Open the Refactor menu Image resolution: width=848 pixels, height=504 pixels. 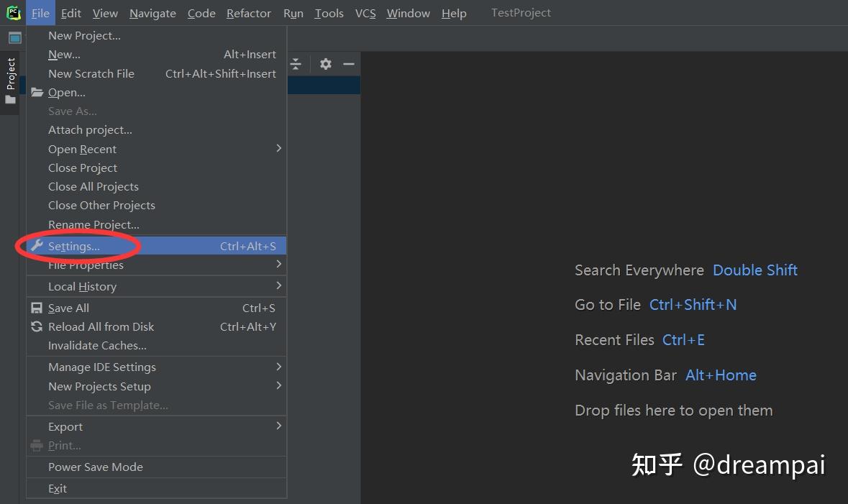coord(249,13)
